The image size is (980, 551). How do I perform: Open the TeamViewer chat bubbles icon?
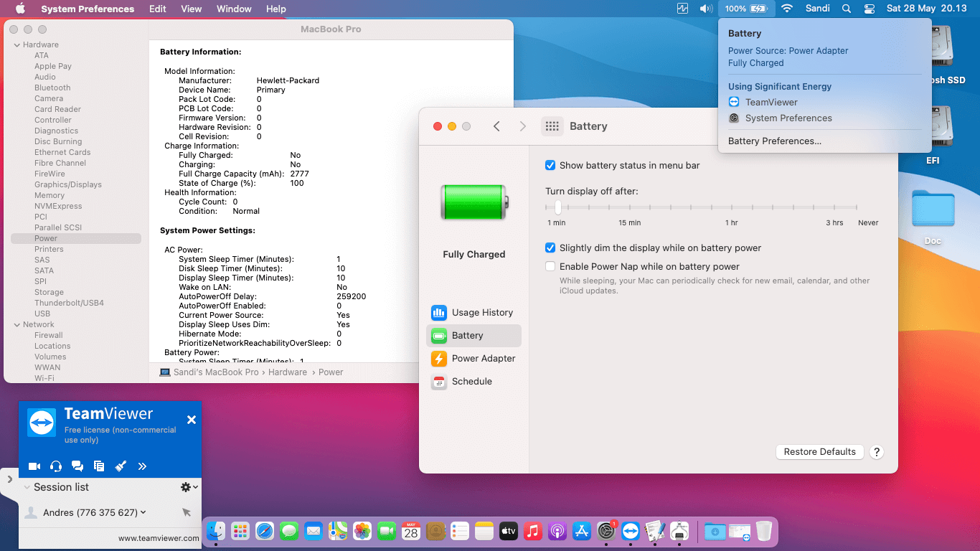(x=77, y=466)
